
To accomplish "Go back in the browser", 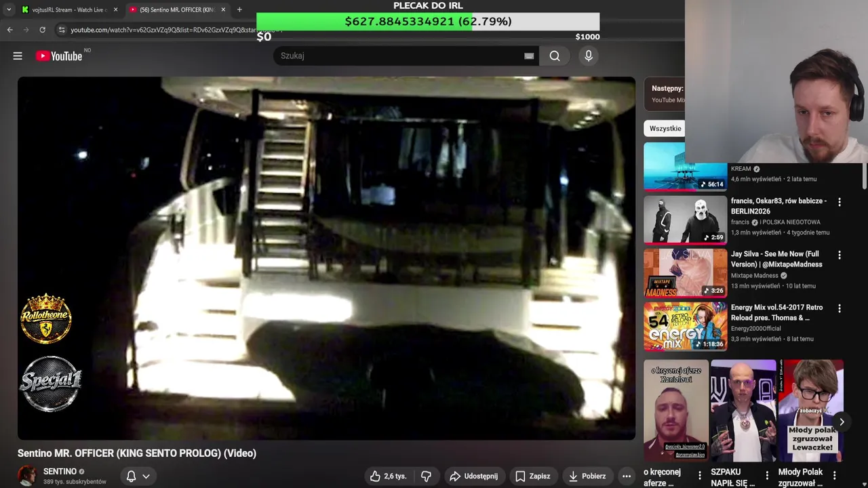I will [10, 30].
